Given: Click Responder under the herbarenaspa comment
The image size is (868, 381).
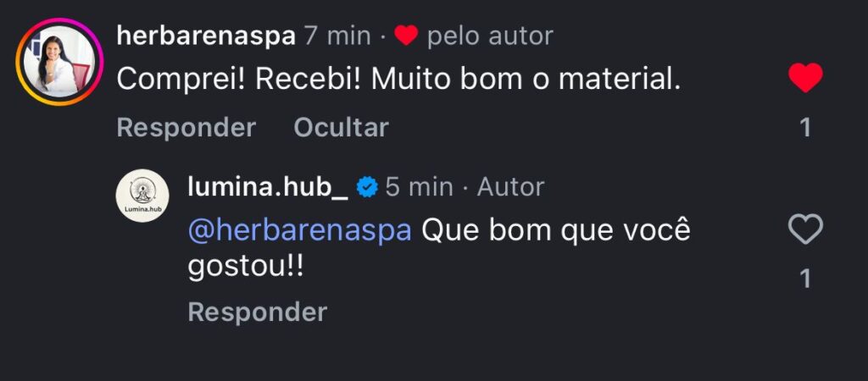Looking at the screenshot, I should [186, 127].
